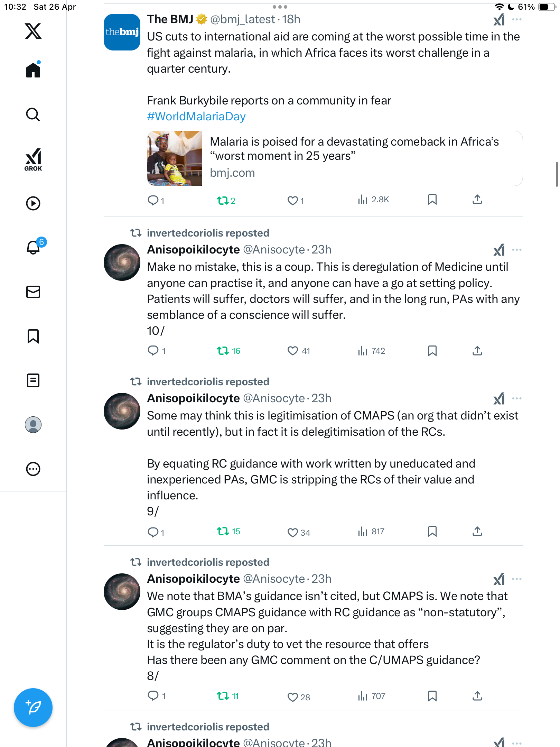Screen dimensions: 560x747
Task: Open Direct Messages envelope
Action: [x=33, y=292]
